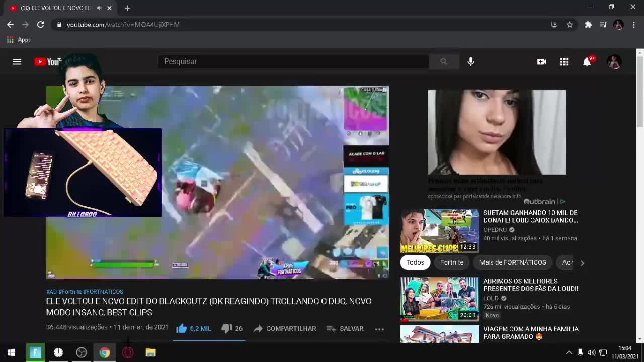Click SALVAR to save the video
The height and width of the screenshot is (362, 644).
point(345,328)
